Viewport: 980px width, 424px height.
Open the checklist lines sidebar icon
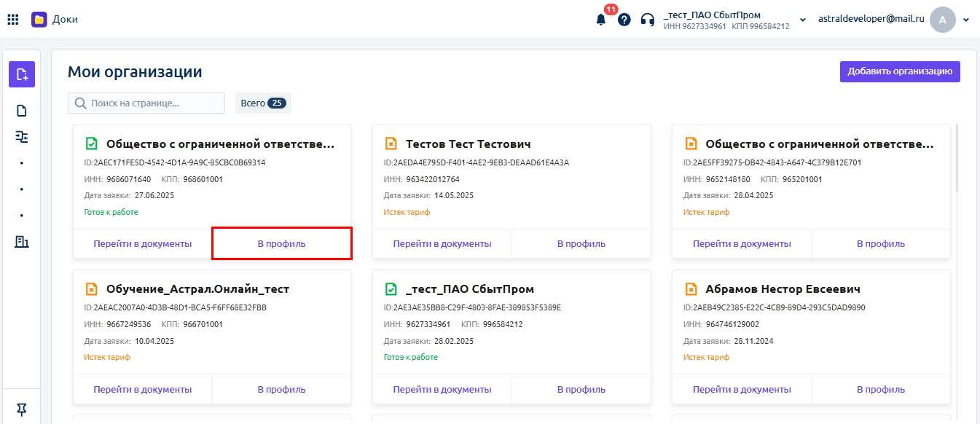(22, 136)
